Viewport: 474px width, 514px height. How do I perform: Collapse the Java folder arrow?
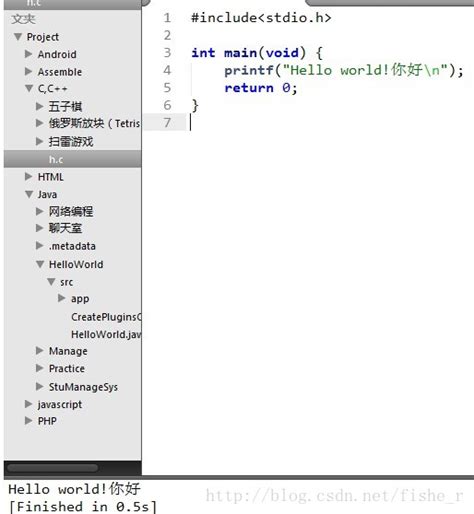(x=29, y=194)
